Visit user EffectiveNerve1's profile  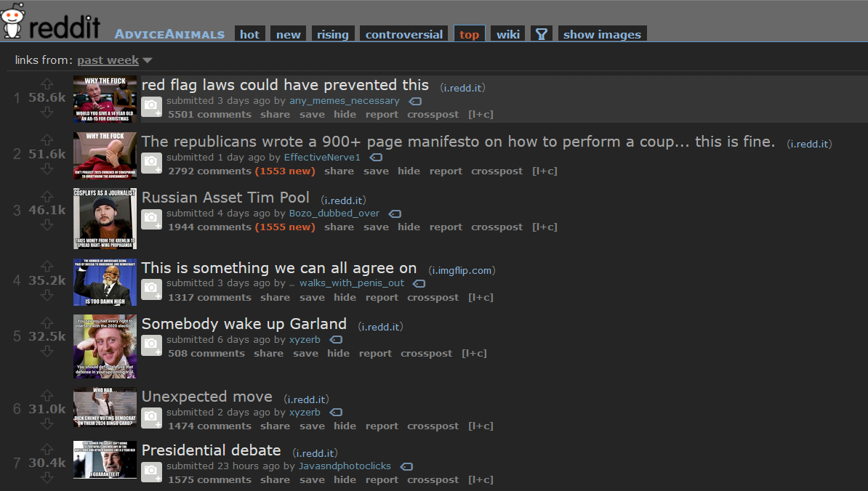321,158
